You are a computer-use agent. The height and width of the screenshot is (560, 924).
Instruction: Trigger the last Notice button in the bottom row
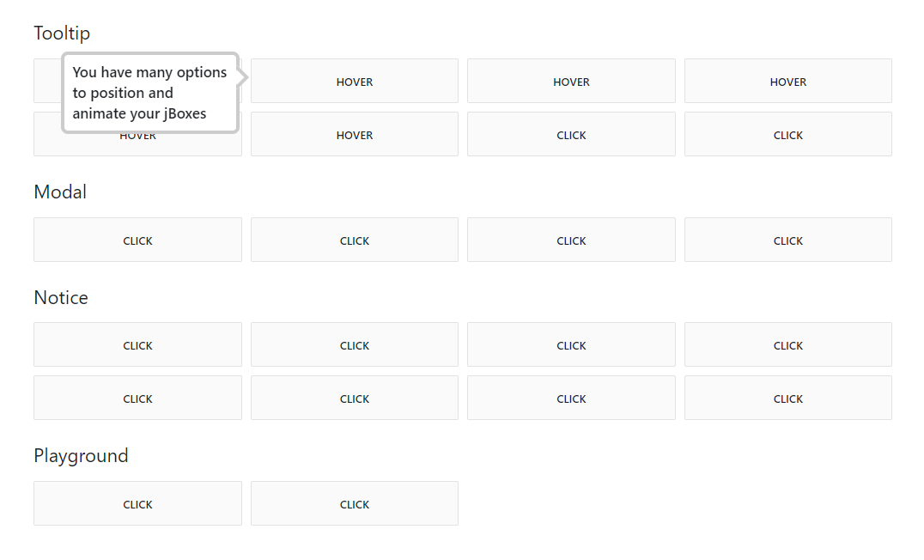click(787, 398)
